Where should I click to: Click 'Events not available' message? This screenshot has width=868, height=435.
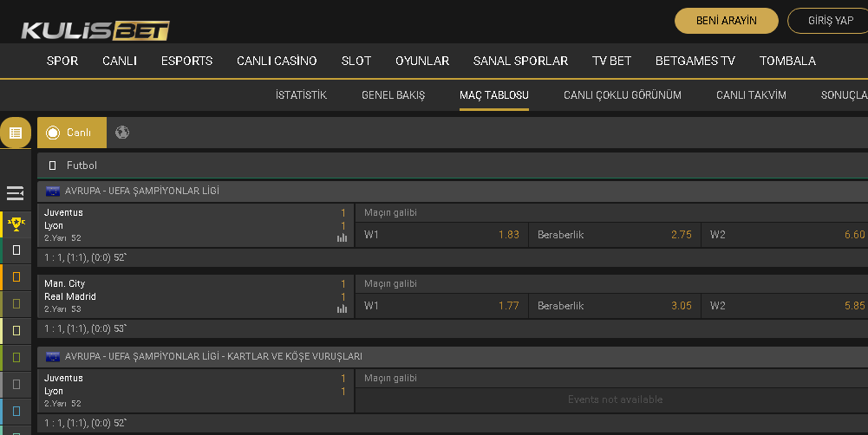(x=615, y=399)
